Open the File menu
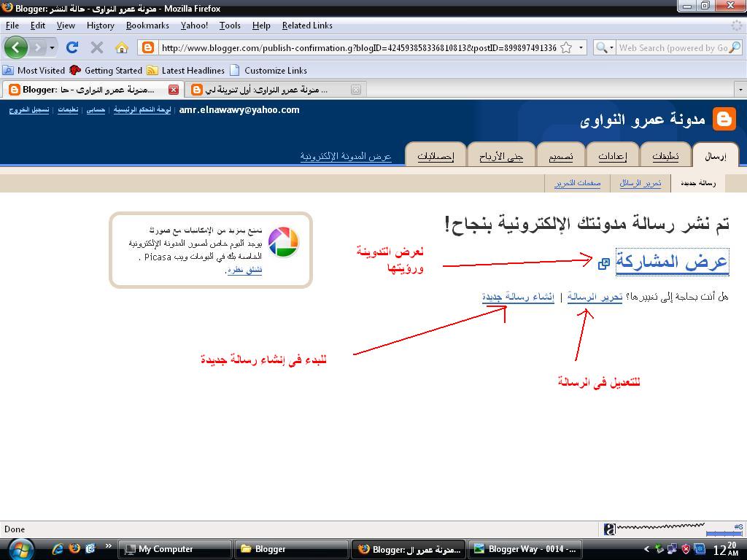The height and width of the screenshot is (560, 747). coord(12,26)
